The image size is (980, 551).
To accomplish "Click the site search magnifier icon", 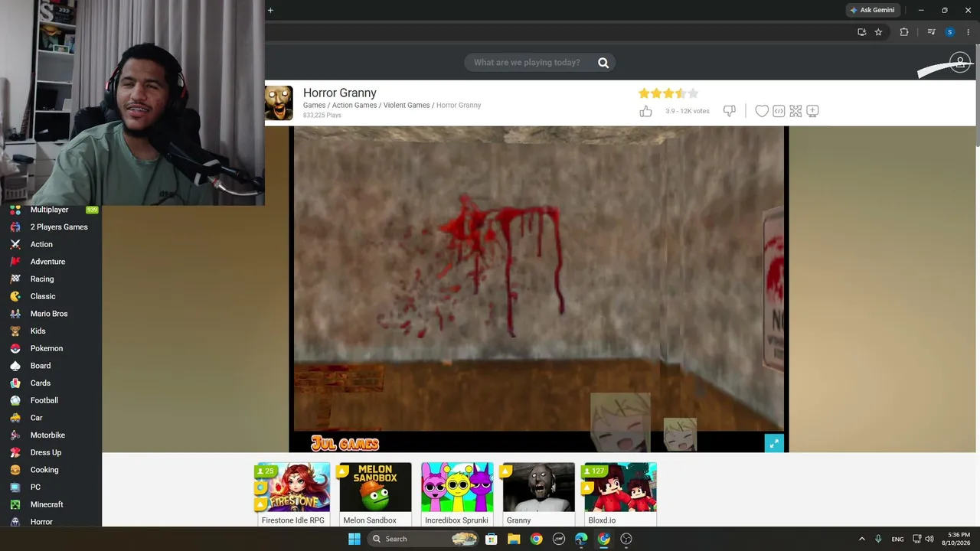I will coord(603,63).
